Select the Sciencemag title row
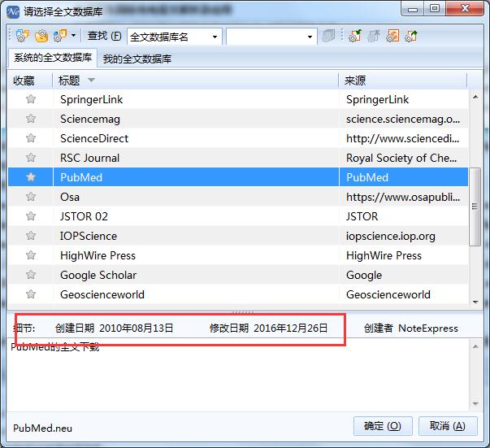The image size is (490, 448). click(x=196, y=119)
